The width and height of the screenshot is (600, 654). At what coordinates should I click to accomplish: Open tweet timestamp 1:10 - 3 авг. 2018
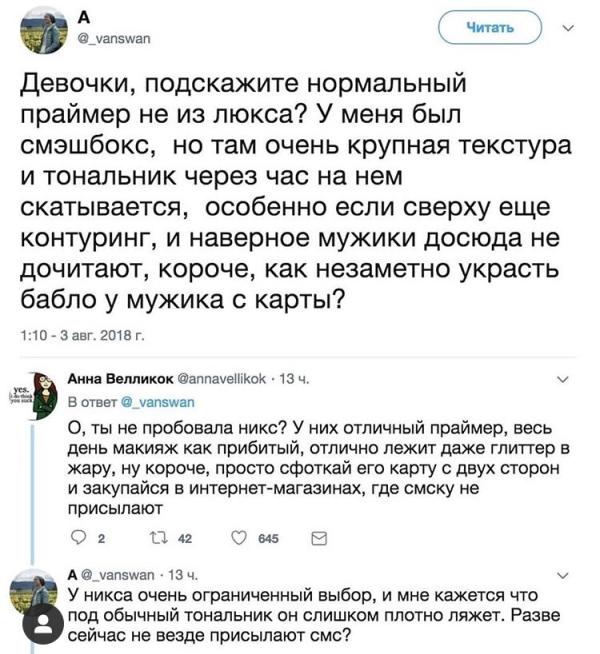[83, 335]
